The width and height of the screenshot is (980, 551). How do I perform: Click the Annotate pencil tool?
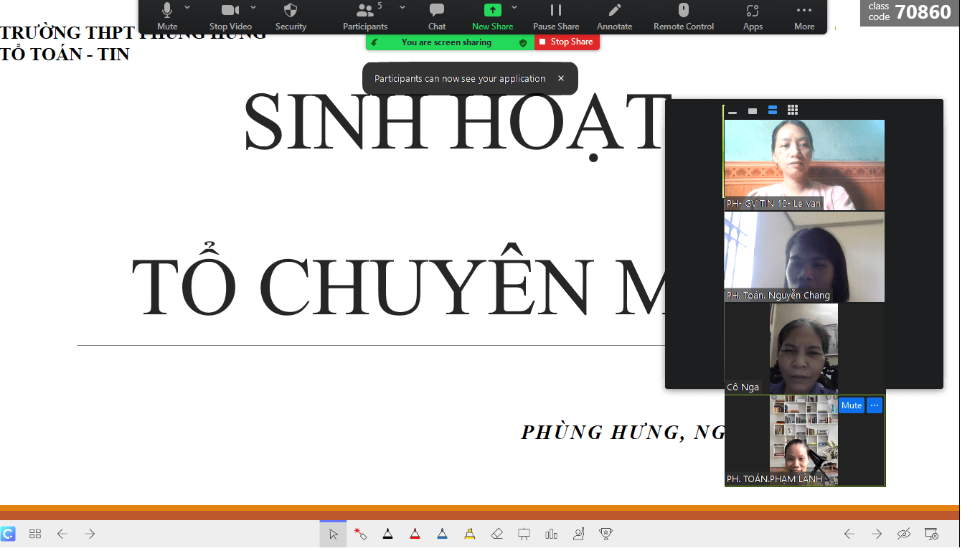[x=614, y=17]
